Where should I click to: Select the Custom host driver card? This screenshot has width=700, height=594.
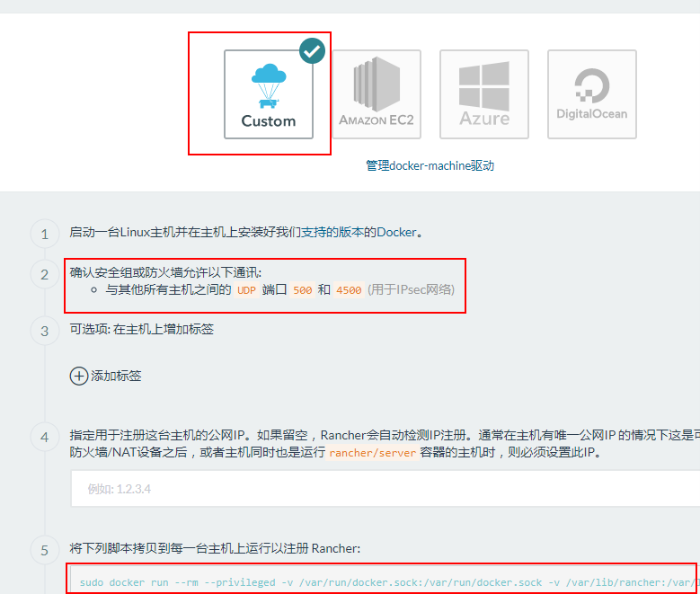269,94
